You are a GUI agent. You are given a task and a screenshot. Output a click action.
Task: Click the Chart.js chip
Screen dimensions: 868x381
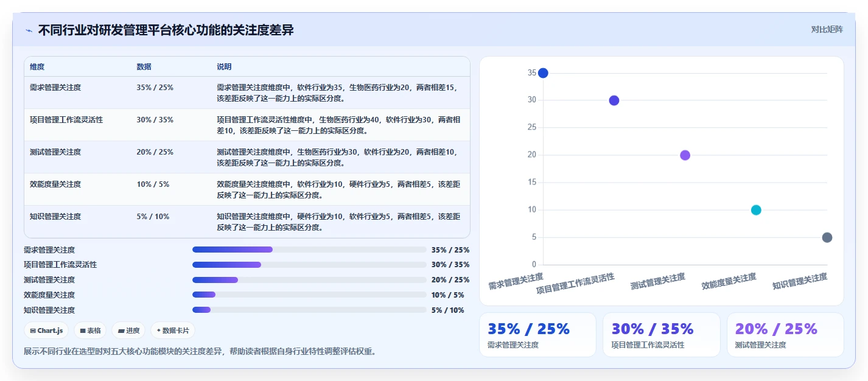pos(46,330)
